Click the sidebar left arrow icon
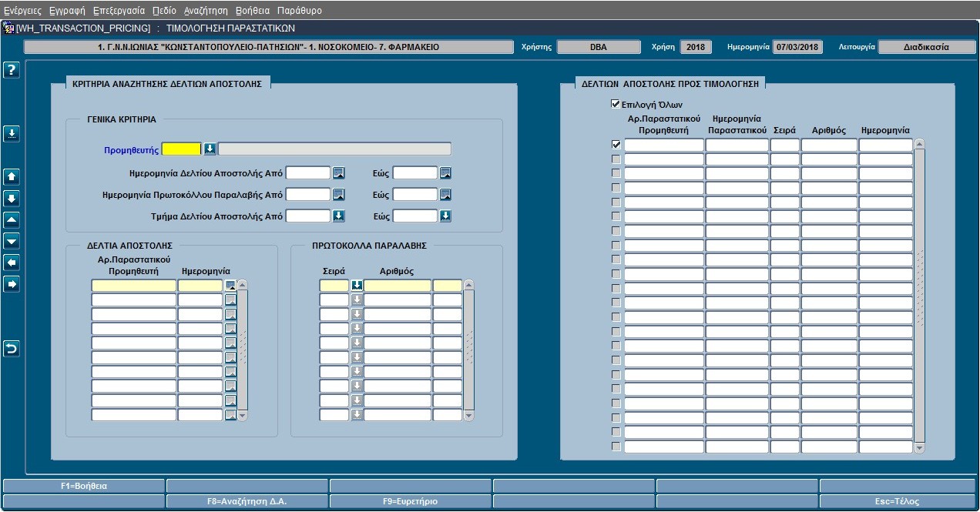The height and width of the screenshot is (512, 980). pos(12,263)
